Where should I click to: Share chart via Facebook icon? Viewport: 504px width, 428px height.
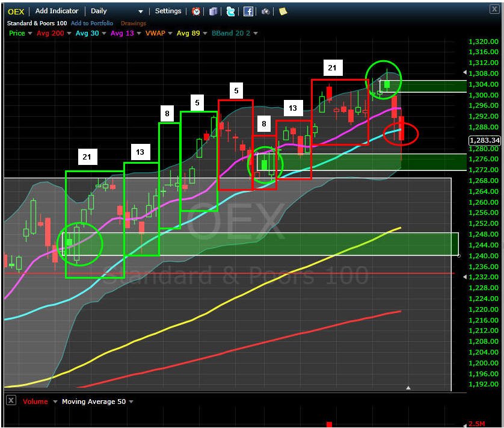pos(248,11)
